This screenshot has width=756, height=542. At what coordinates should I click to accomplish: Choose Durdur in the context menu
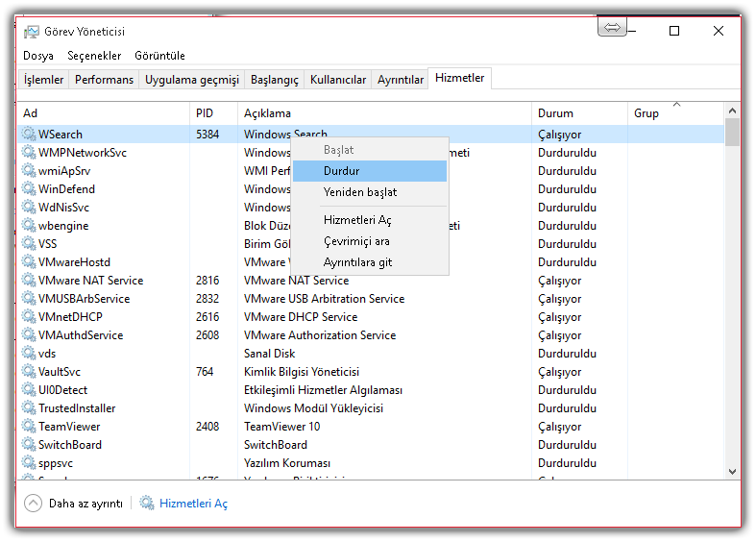point(370,171)
